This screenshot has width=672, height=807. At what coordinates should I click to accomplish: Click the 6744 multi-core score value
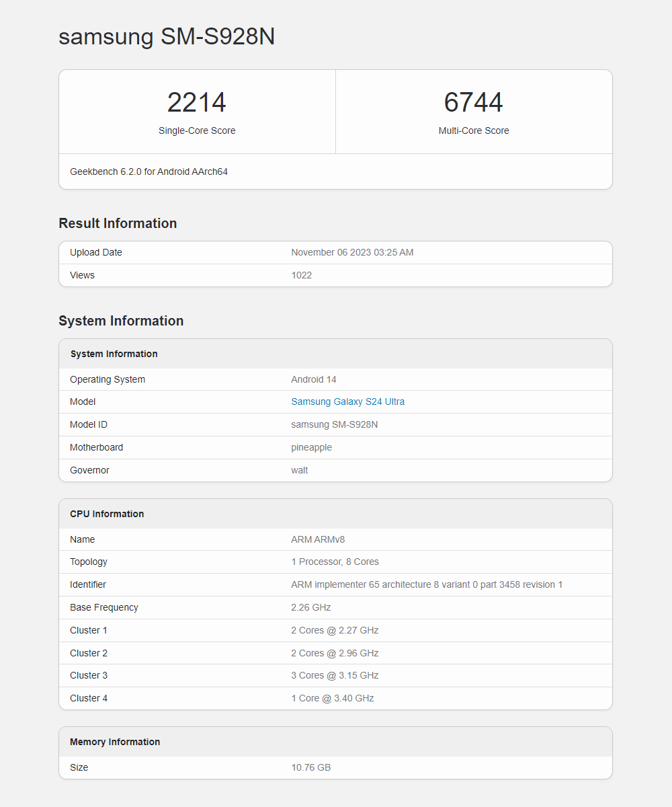pos(474,102)
